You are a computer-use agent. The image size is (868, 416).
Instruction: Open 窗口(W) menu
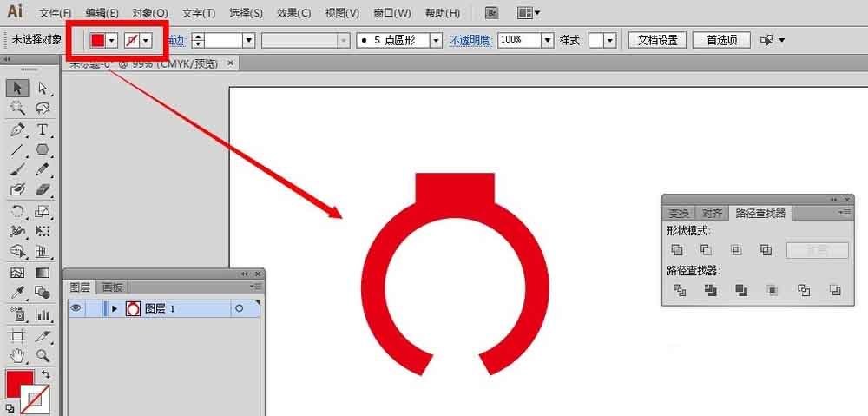coord(392,13)
